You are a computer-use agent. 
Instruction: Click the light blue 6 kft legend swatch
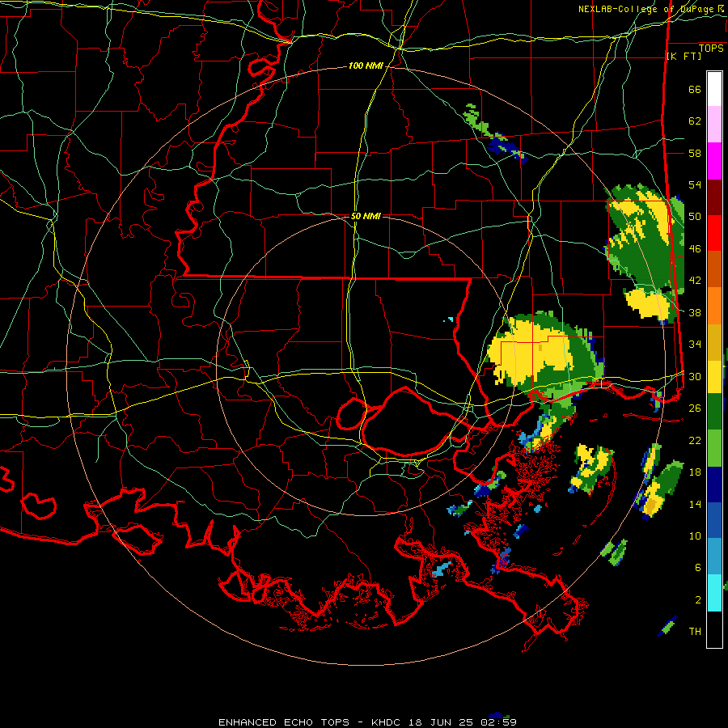point(714,557)
